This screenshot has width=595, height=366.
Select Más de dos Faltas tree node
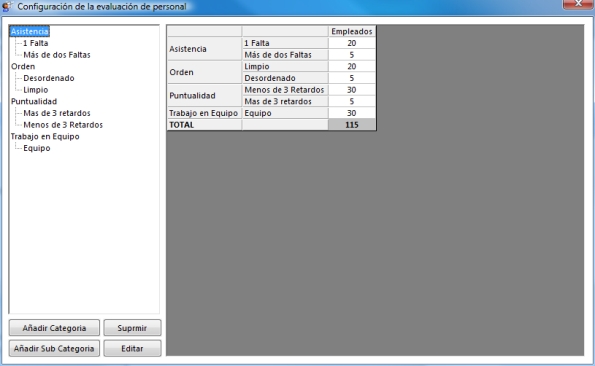57,55
